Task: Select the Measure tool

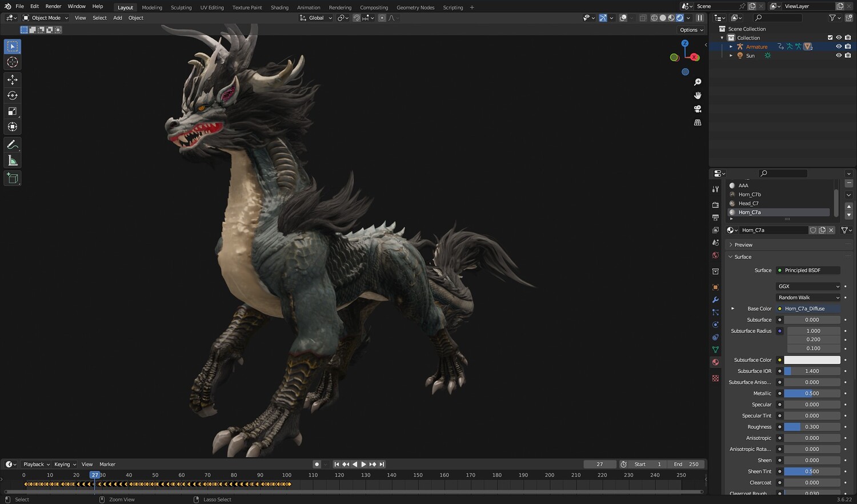Action: pyautogui.click(x=13, y=161)
